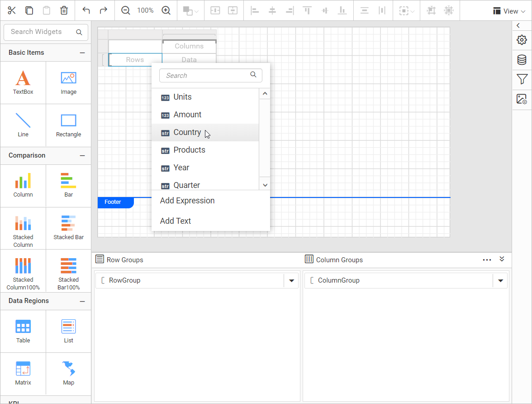Undo the last action

pos(86,10)
